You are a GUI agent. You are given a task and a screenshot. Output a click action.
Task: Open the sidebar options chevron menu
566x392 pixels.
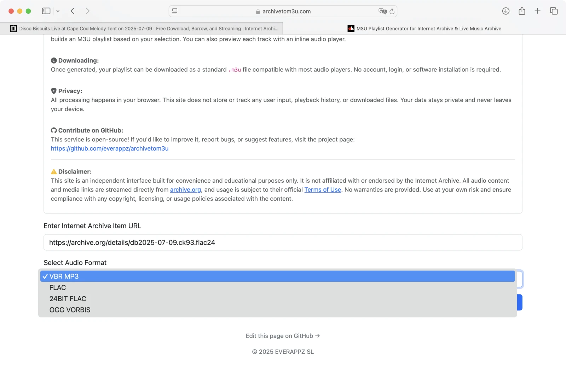tap(58, 11)
